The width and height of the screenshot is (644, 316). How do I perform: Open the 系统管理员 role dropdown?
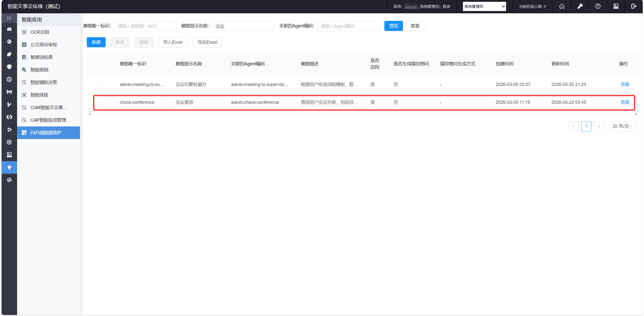point(484,7)
